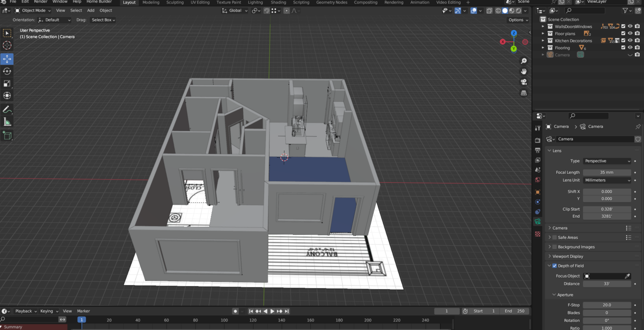Hide the Flooring collection in viewport
The image size is (644, 330).
630,48
